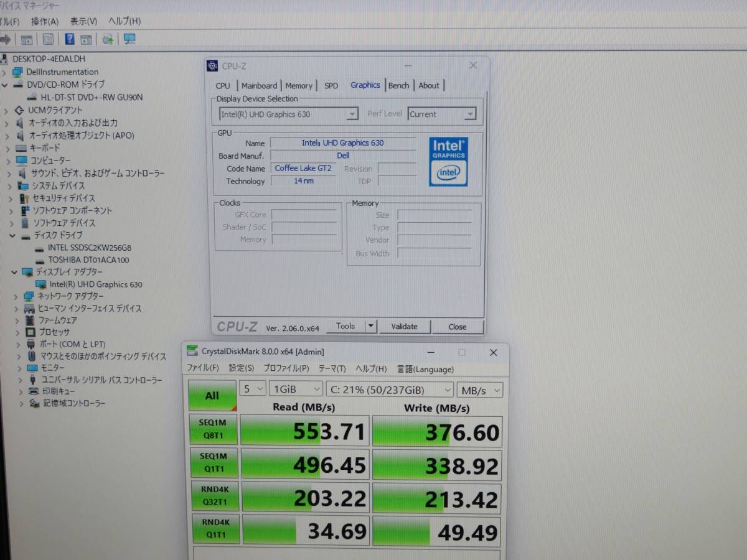The height and width of the screenshot is (560, 747).
Task: Click the GPU Name field in CPU-Z
Action: (343, 142)
